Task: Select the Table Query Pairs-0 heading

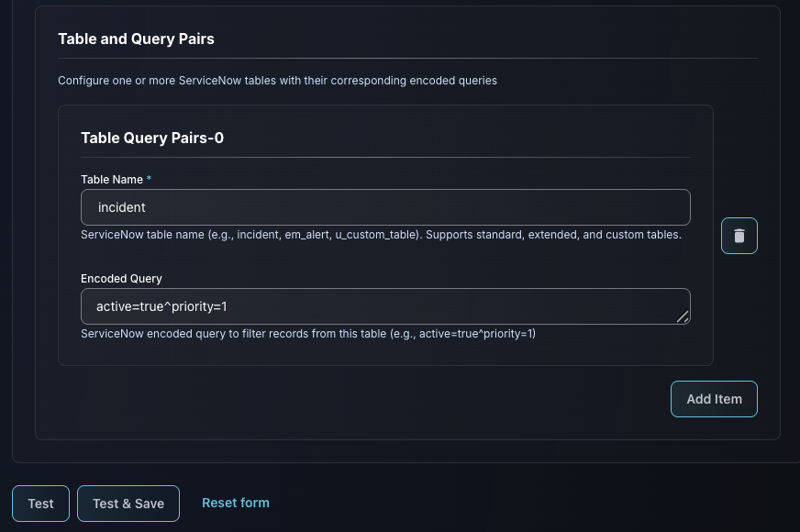Action: pyautogui.click(x=152, y=139)
